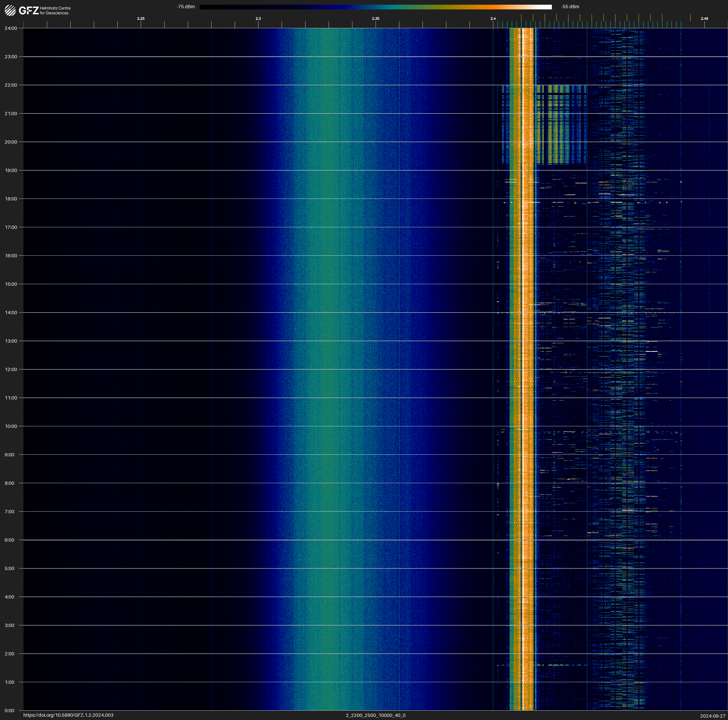Open the doi.org GFZ dataset link
This screenshot has height=720, width=728.
[x=68, y=715]
